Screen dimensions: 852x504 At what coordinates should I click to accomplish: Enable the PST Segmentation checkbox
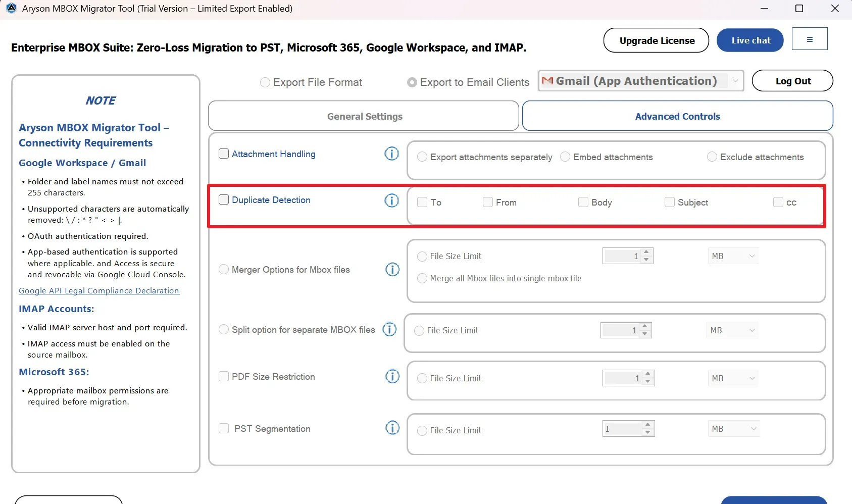pyautogui.click(x=224, y=428)
